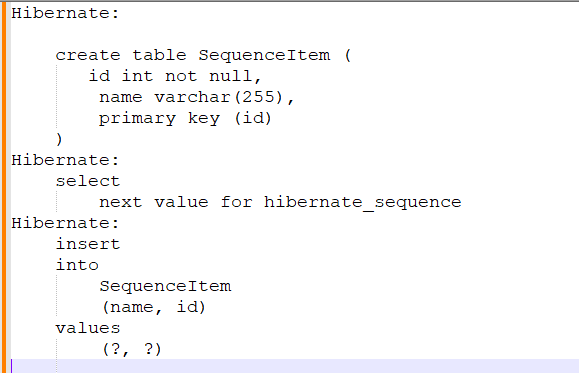Click 'SequenceItem' in the create table statement
Viewport: 579px width, 373px height.
click(x=264, y=55)
